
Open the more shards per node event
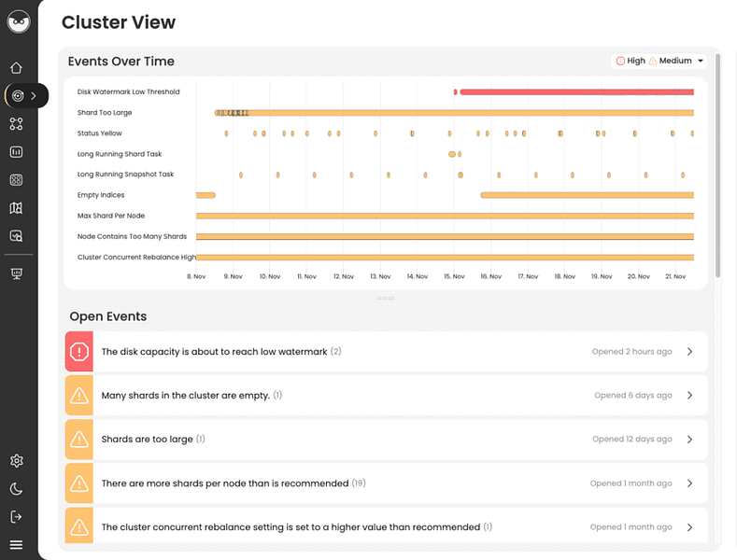point(387,483)
